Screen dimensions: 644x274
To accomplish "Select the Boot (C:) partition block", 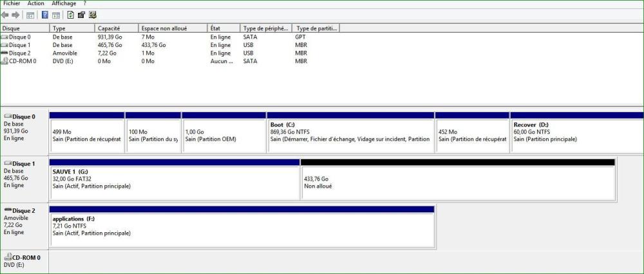I will pyautogui.click(x=350, y=135).
